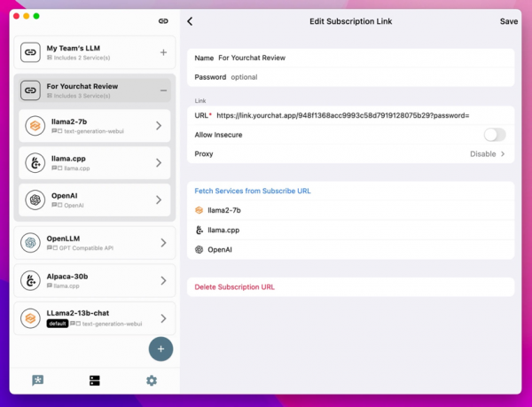Open the chats tab in bottom bar
Viewport: 532px width, 407px height.
click(38, 380)
